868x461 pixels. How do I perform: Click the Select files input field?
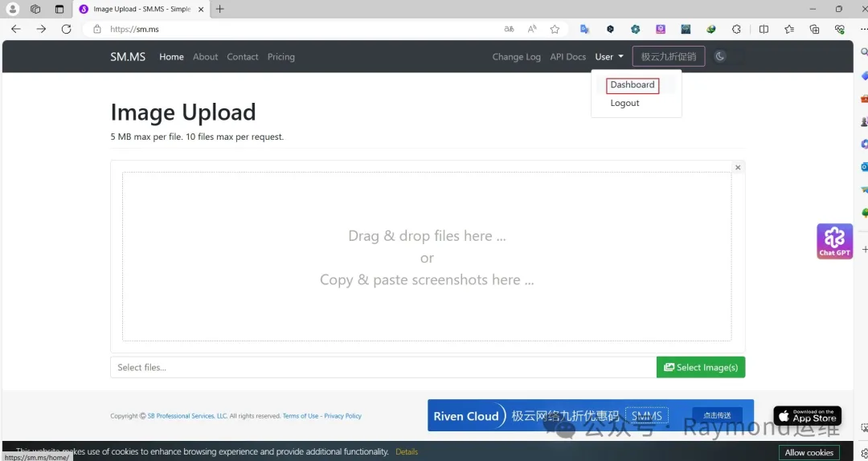(x=383, y=367)
